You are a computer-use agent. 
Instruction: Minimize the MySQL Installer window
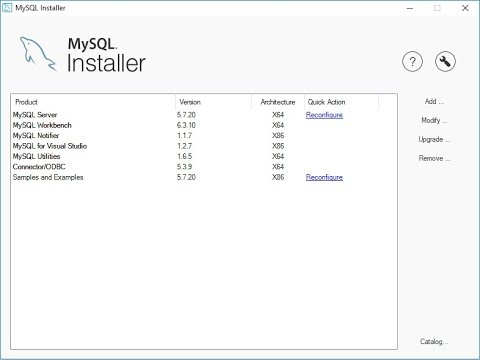tap(410, 8)
